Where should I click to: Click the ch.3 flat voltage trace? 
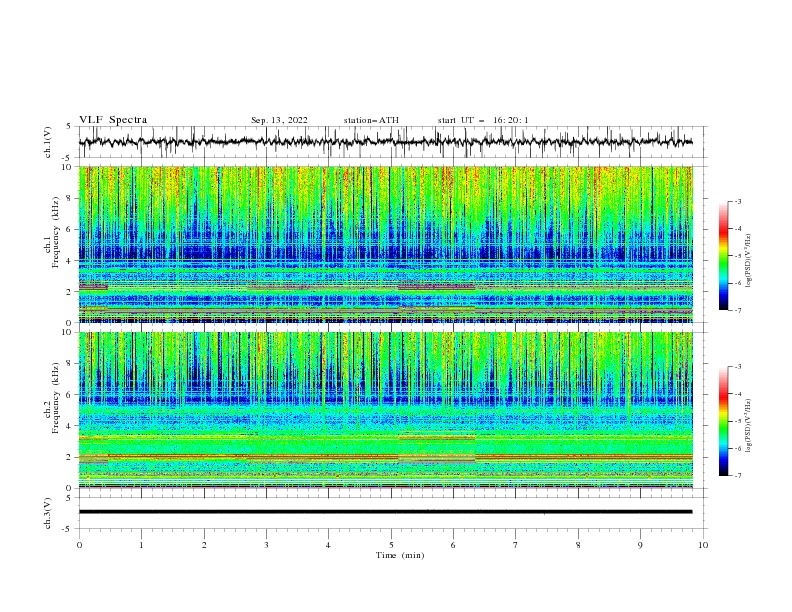click(x=385, y=512)
